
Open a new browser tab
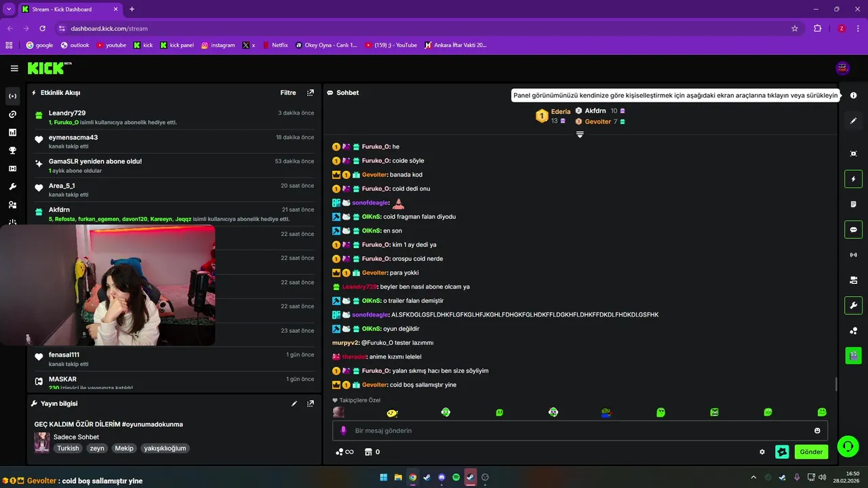click(132, 9)
